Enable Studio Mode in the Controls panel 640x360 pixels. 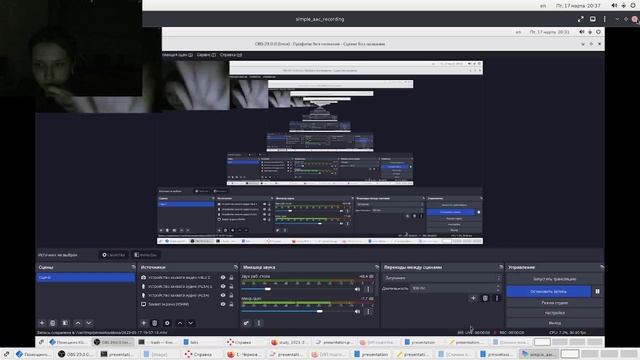[554, 303]
